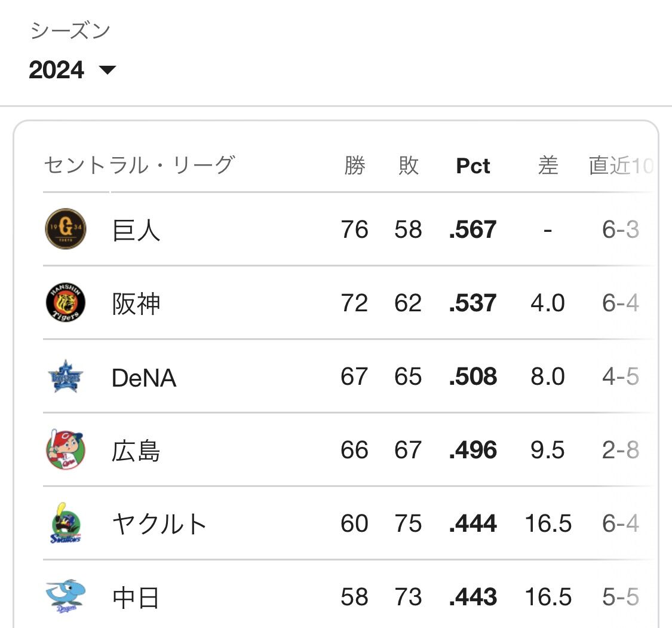The height and width of the screenshot is (628, 672).
Task: Click the Hiroshima Carp mascot logo
Action: [x=66, y=450]
